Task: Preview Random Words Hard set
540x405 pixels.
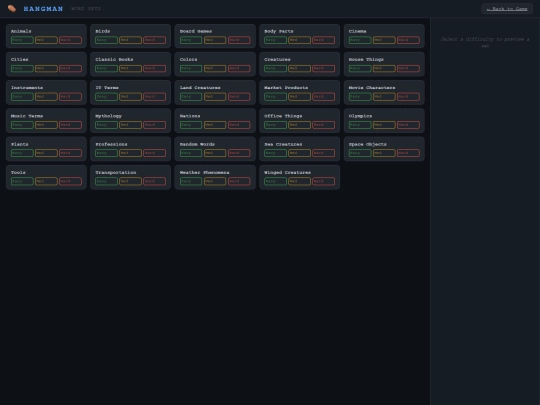Action: click(239, 153)
